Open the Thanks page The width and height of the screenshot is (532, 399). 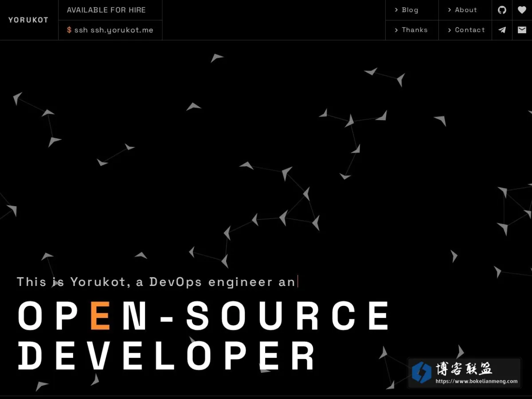coord(412,30)
